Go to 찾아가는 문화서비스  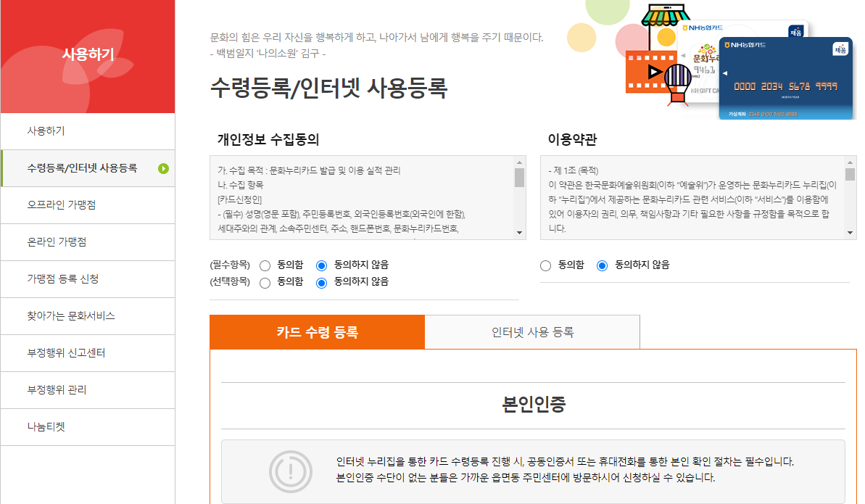point(88,315)
